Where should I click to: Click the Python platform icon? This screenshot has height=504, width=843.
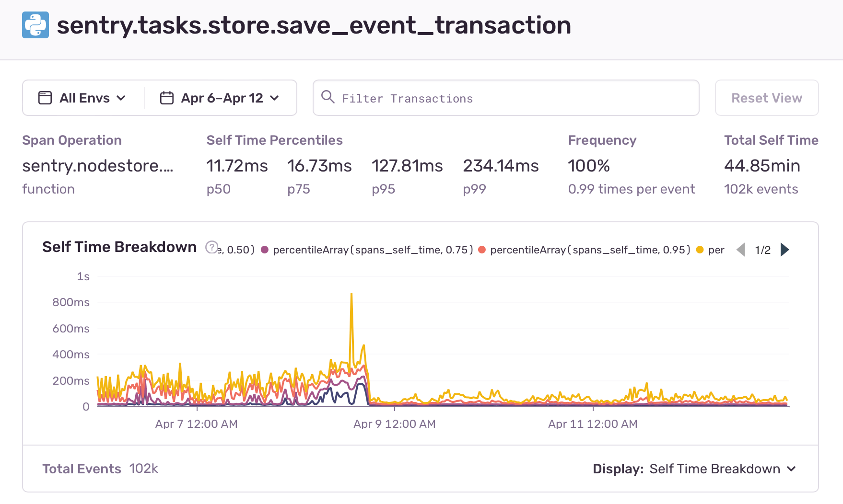tap(35, 25)
